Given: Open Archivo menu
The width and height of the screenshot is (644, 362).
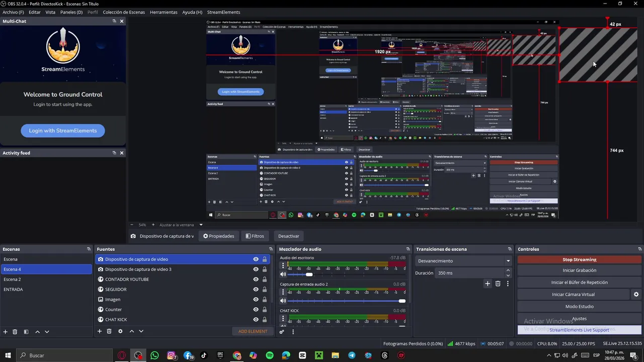Looking at the screenshot, I should [x=13, y=12].
